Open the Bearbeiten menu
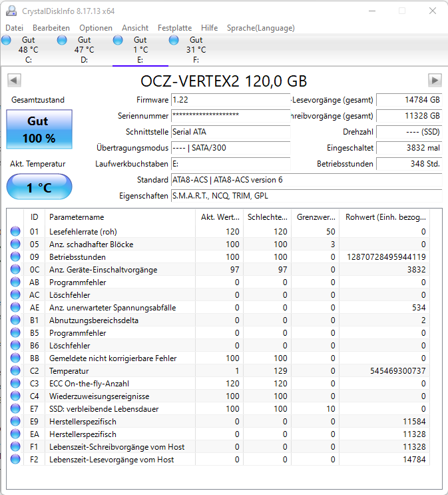 pos(51,28)
